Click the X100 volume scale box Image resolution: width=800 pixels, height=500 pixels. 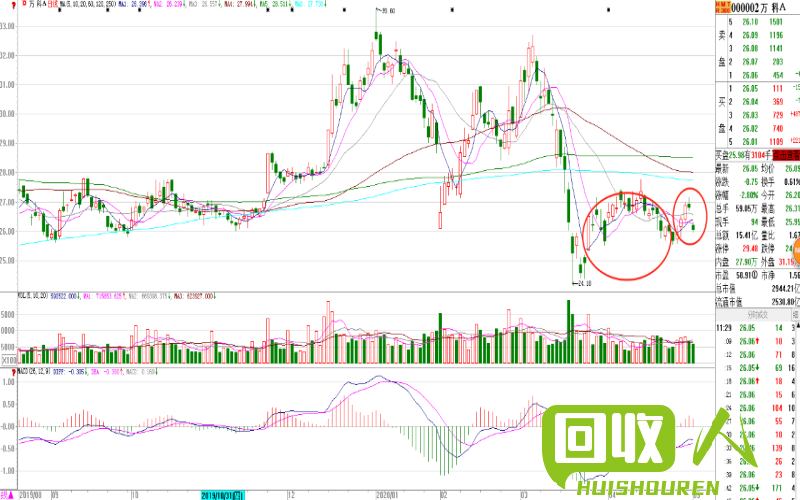tap(10, 360)
